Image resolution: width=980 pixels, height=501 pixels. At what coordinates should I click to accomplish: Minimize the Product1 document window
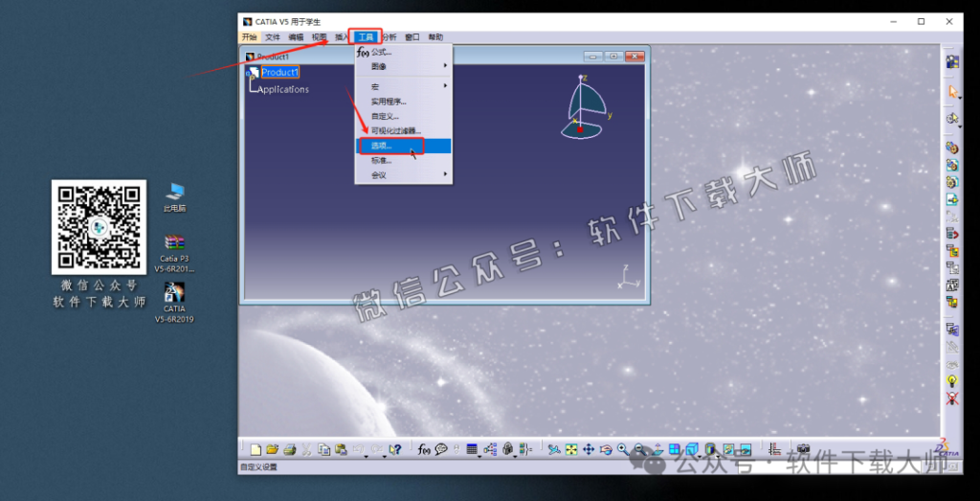click(x=593, y=57)
